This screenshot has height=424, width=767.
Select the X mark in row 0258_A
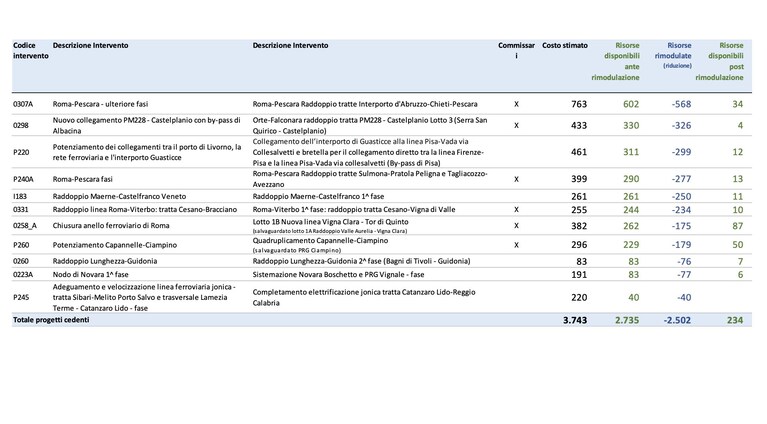pos(516,226)
